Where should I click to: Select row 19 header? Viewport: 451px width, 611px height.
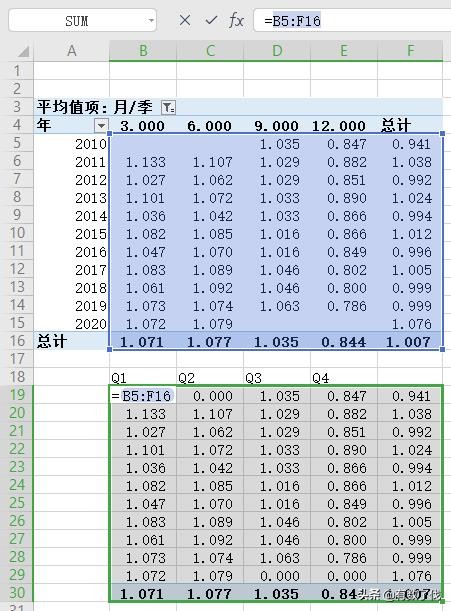point(17,395)
